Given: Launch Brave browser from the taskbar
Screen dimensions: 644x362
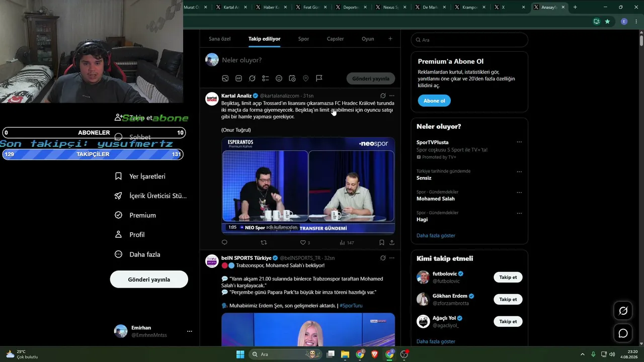Looking at the screenshot, I should click(x=375, y=354).
